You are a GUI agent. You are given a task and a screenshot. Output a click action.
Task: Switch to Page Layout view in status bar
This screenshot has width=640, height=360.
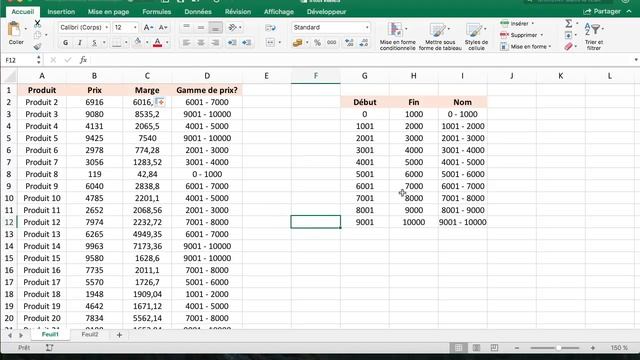click(x=476, y=348)
